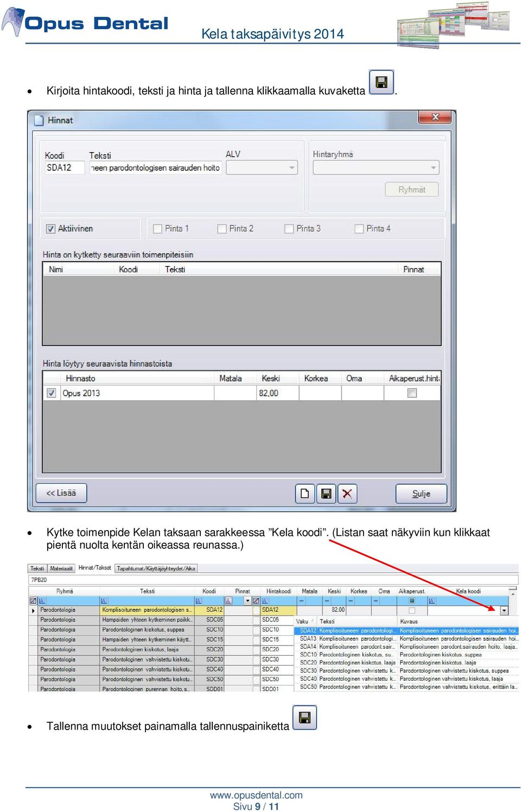Choose SDA13 from the Kela koodi dropdown list
The image size is (521, 812).
coord(406,638)
